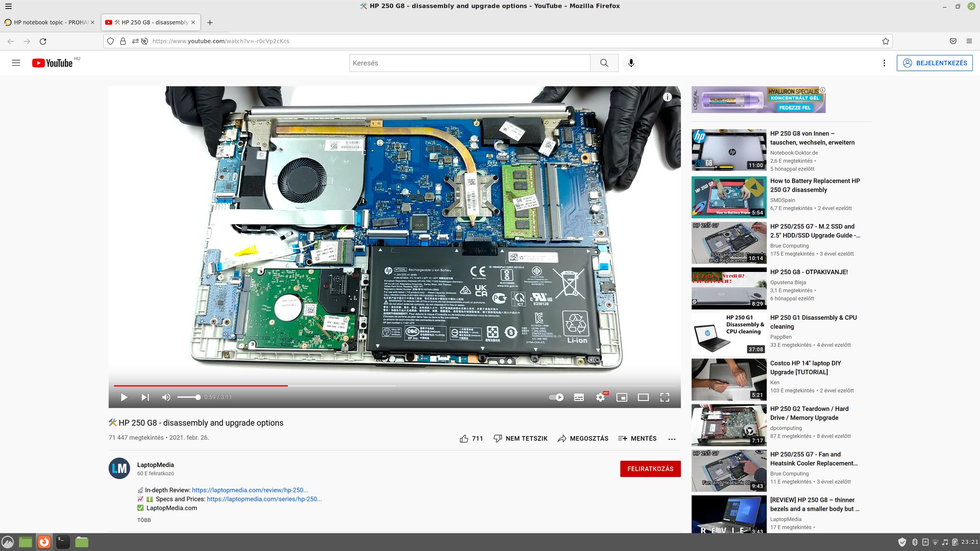The image size is (980, 551).
Task: Open LaptopMedia channel avatar
Action: coord(119,468)
